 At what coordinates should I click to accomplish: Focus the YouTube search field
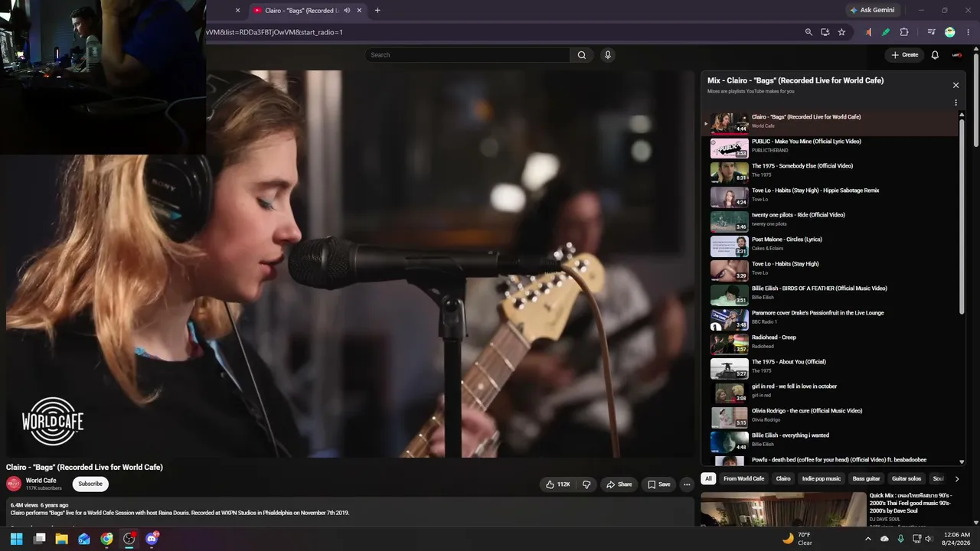point(467,55)
